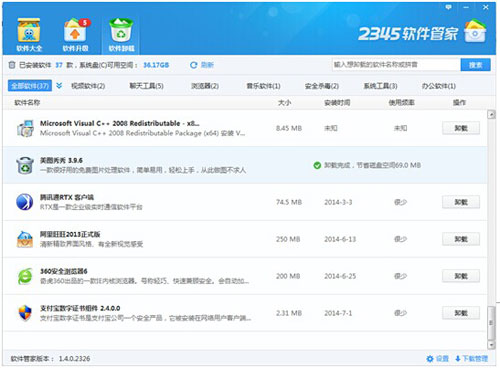This screenshot has width=500, height=368.
Task: Sort by the 使用频率 column header
Action: (x=401, y=103)
